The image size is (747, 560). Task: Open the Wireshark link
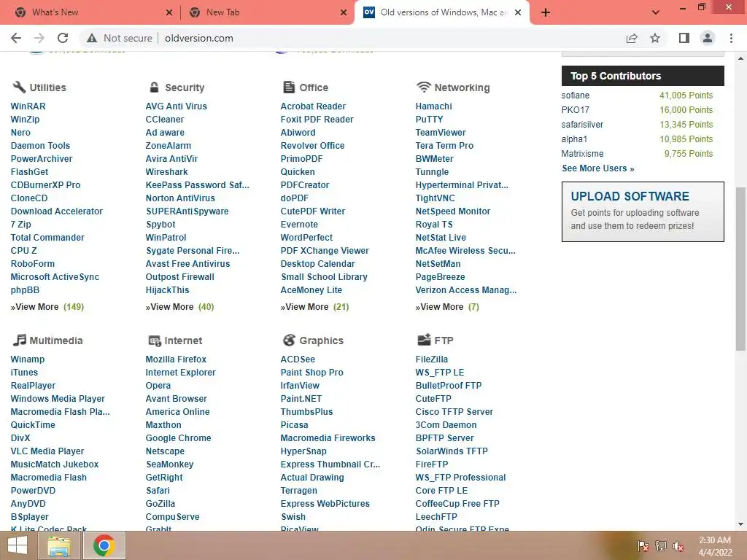click(x=167, y=172)
